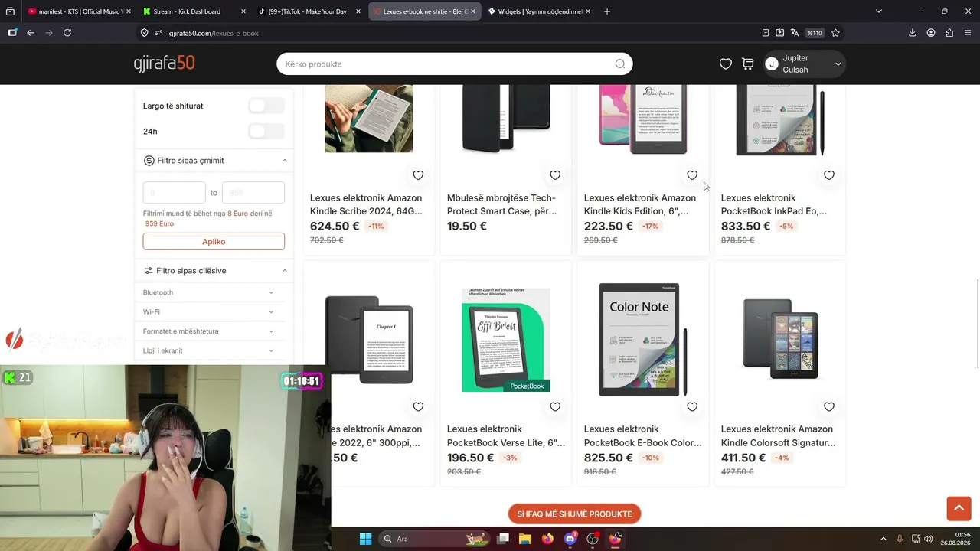Add Tech-Protect Smart Case to favorites
Screen dimensions: 980x551
coord(555,175)
